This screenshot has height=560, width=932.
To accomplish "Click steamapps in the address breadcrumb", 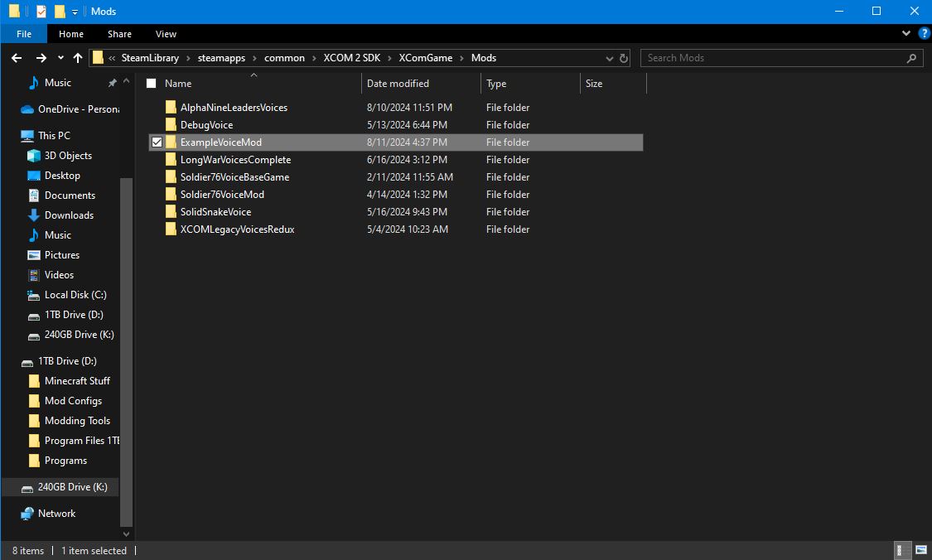I will 221,58.
